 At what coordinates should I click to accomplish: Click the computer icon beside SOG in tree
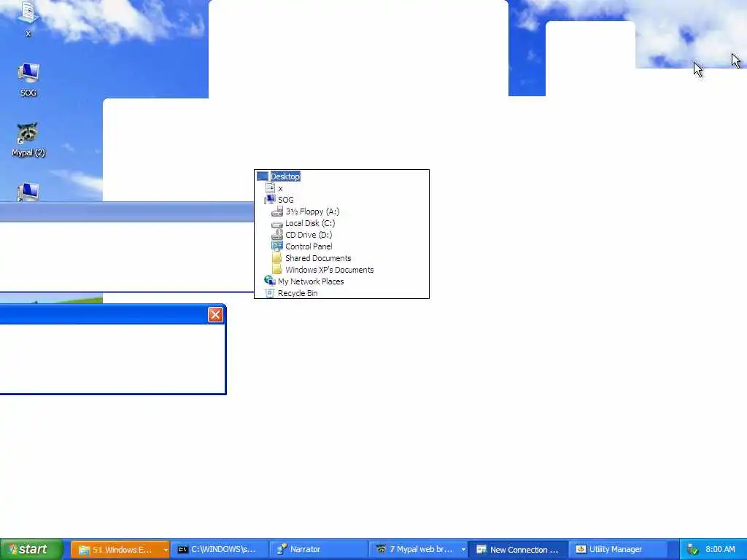coord(270,200)
